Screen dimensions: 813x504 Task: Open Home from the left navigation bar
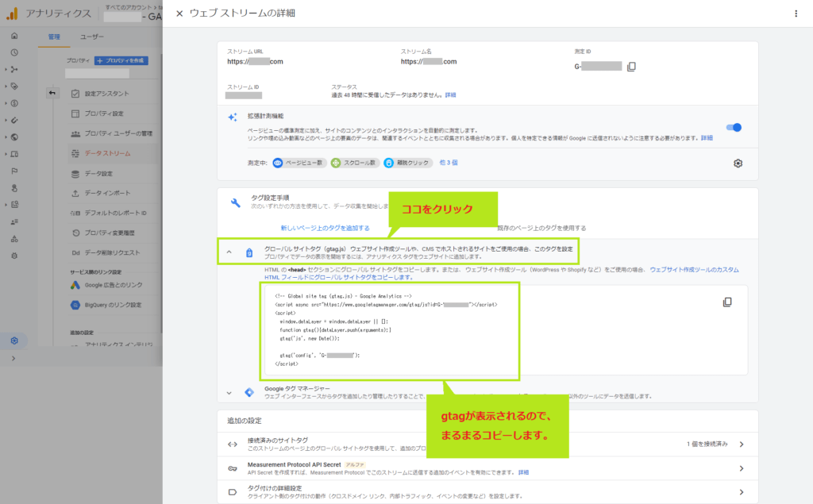pyautogui.click(x=14, y=36)
